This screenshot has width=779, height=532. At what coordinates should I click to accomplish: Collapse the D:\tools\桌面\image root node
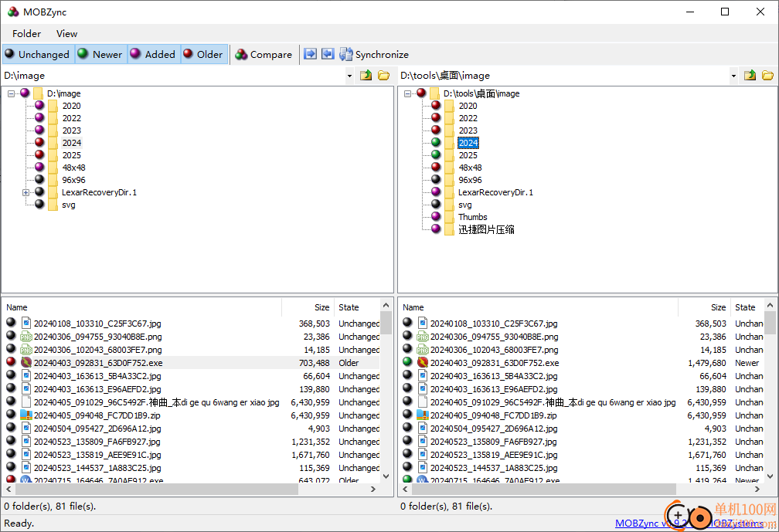tap(407, 93)
